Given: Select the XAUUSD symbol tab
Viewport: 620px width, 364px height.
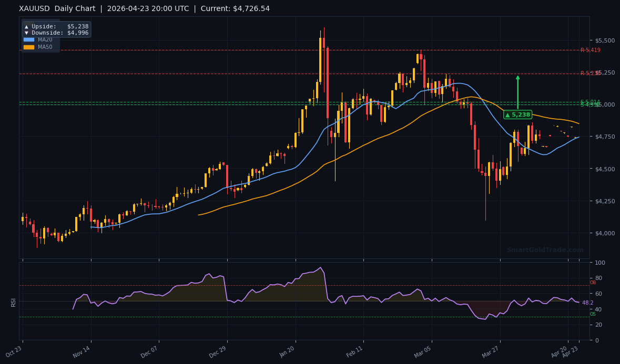Looking at the screenshot, I should (x=33, y=8).
